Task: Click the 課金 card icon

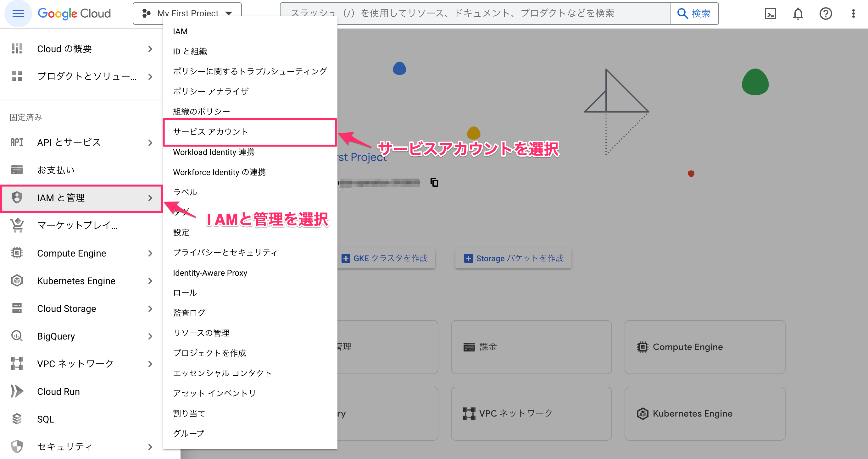Action: pyautogui.click(x=469, y=347)
